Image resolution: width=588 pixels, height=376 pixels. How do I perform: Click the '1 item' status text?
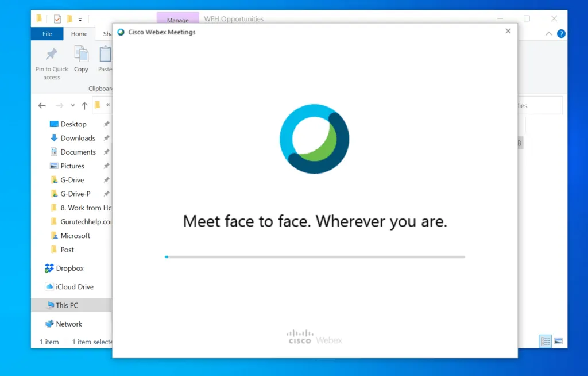coord(49,342)
